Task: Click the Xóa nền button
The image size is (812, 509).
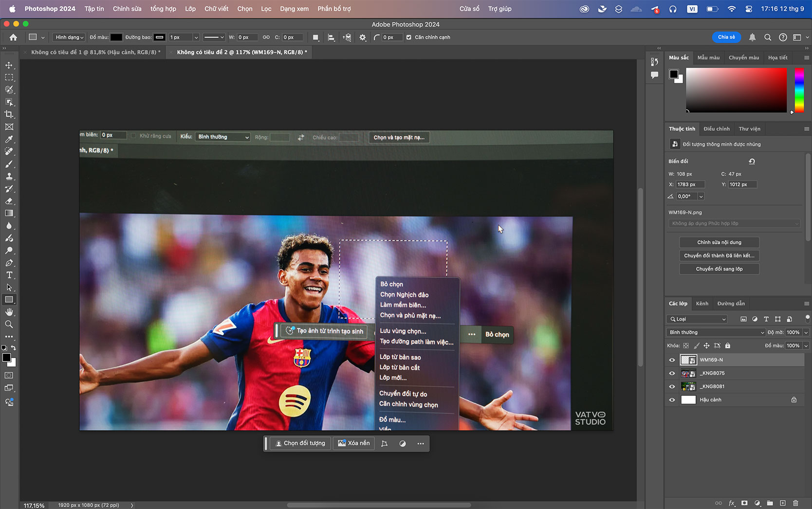Action: pos(354,443)
